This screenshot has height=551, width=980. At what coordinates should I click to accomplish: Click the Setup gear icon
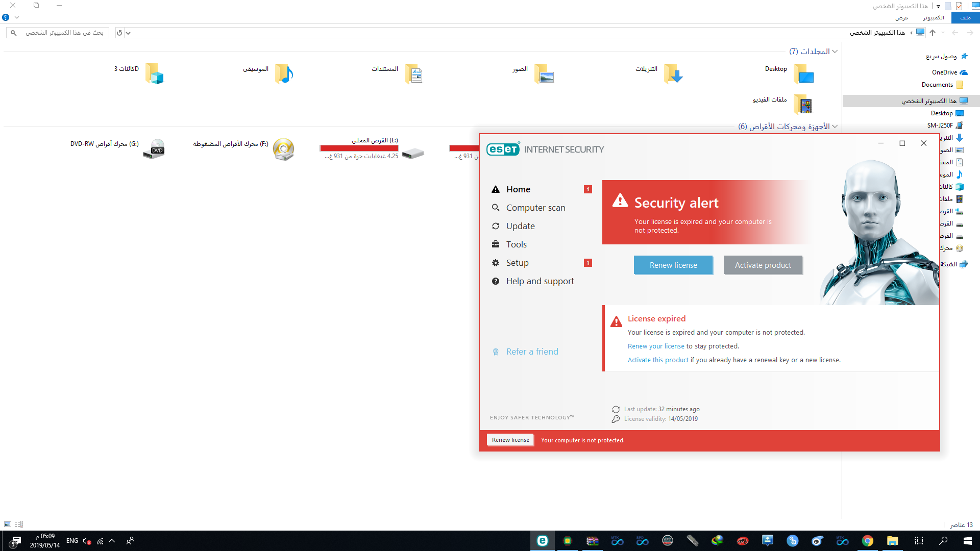point(495,263)
